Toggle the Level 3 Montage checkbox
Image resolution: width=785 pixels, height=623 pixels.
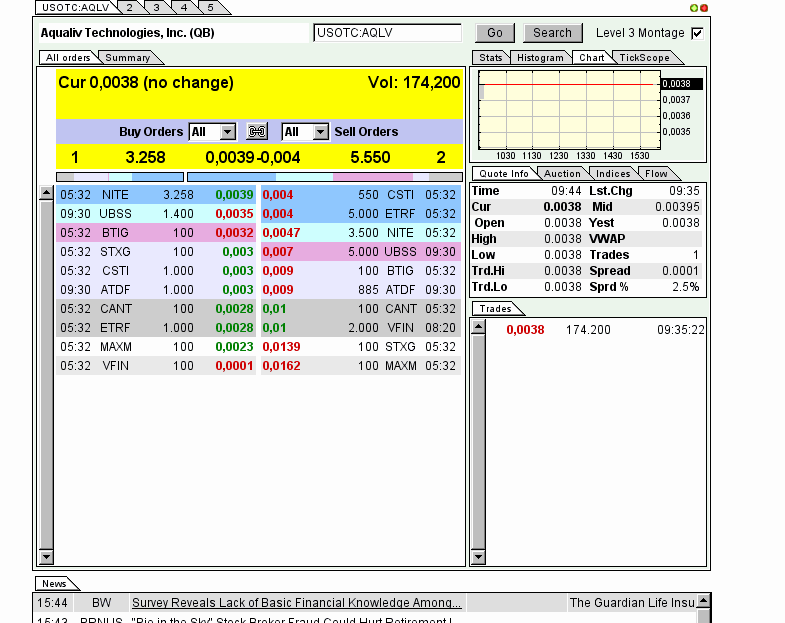click(696, 34)
